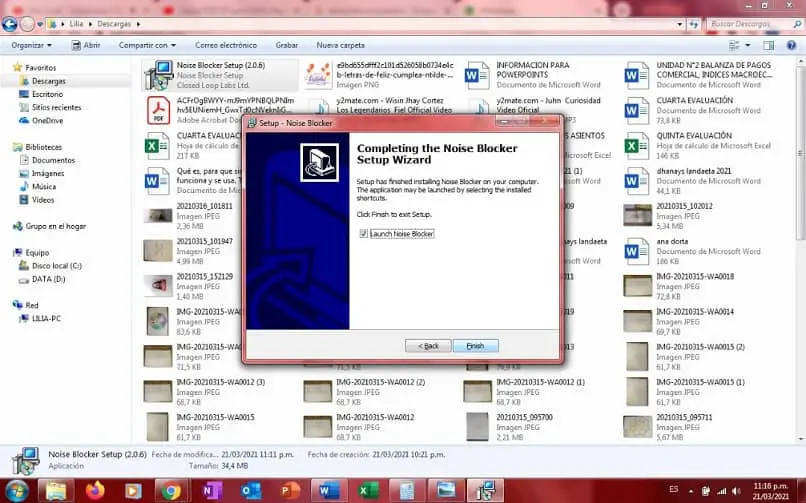The height and width of the screenshot is (503, 806).
Task: Select Música library
Action: pyautogui.click(x=44, y=187)
